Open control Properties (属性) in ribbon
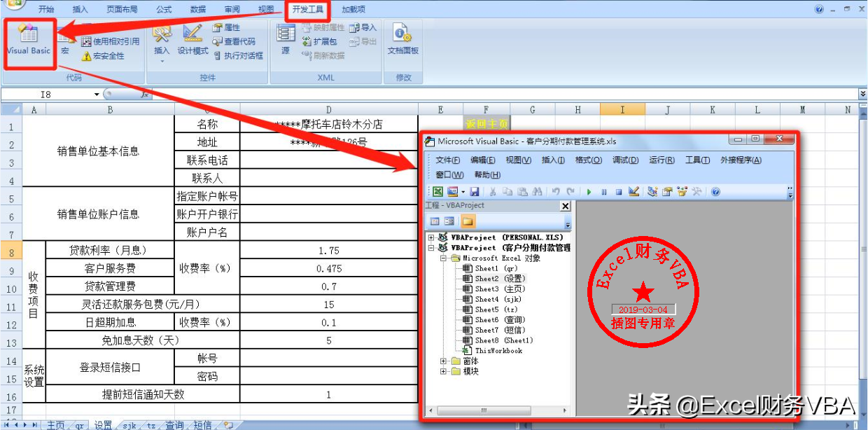Screen dimensions: 868x430 coord(226,27)
